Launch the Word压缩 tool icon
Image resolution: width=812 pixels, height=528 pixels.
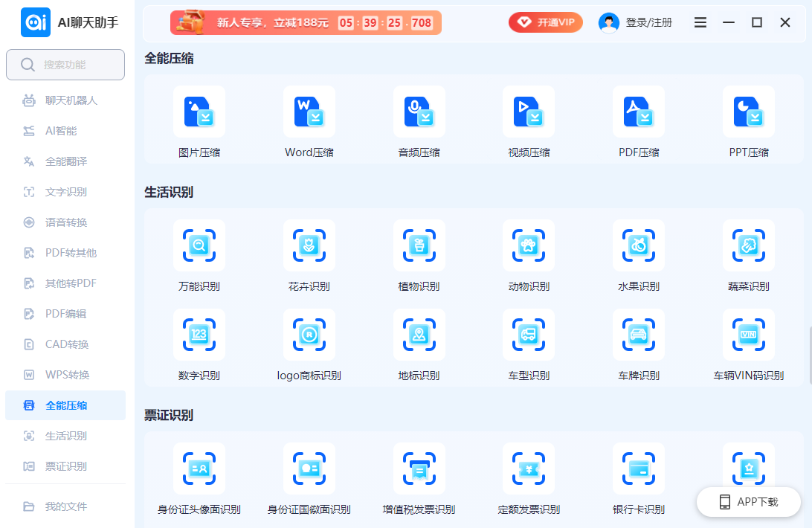pos(309,112)
